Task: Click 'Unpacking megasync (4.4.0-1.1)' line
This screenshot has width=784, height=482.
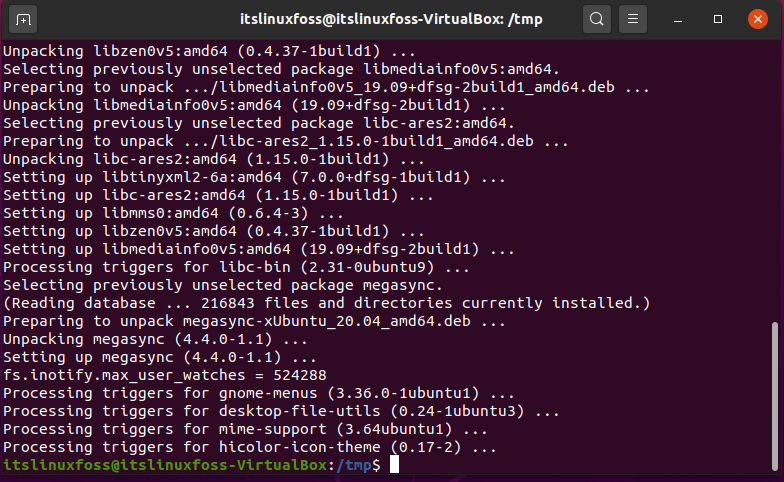Action: (155, 339)
